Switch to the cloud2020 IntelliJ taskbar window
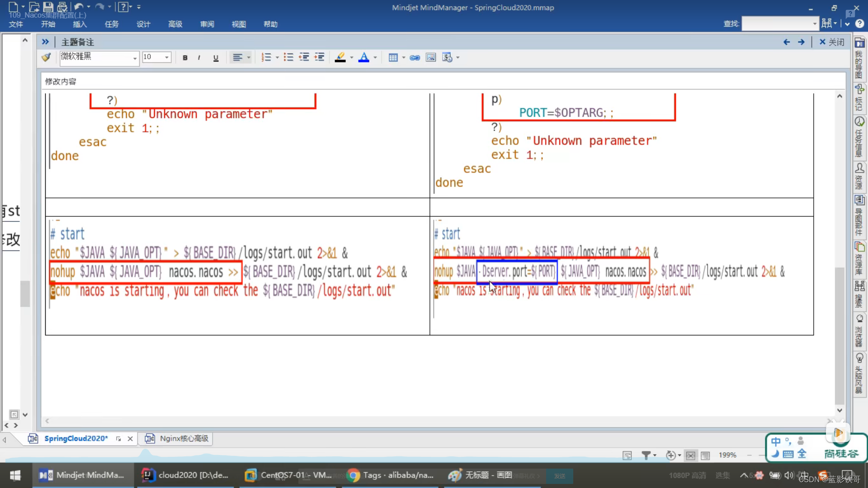Viewport: 868px width, 488px height. pyautogui.click(x=185, y=475)
